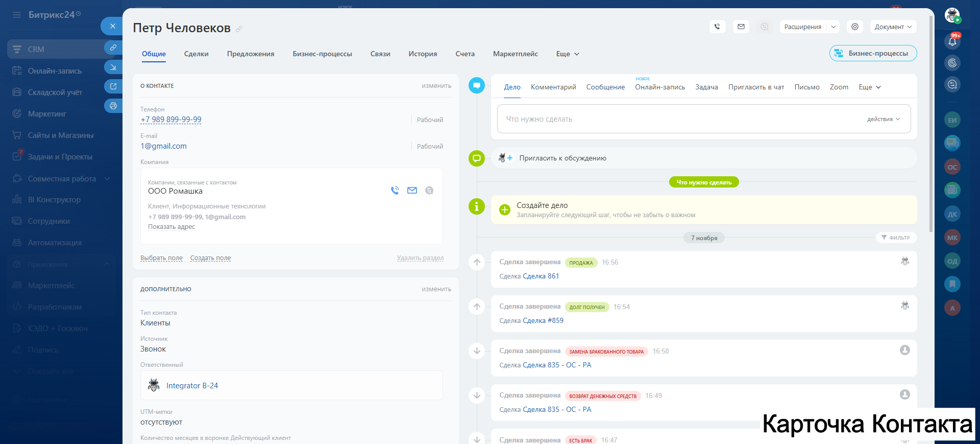Expand the Еще menu in main tabs
The height and width of the screenshot is (444, 980).
(568, 54)
